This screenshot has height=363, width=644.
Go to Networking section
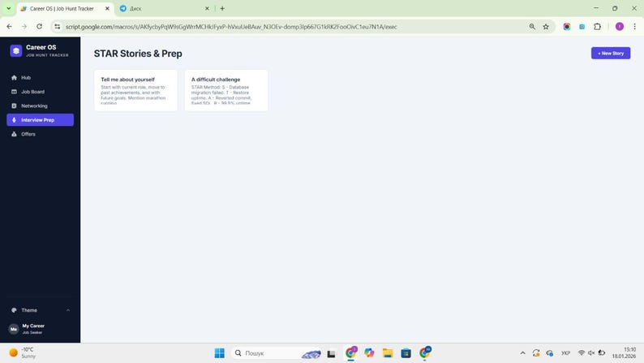pos(40,106)
